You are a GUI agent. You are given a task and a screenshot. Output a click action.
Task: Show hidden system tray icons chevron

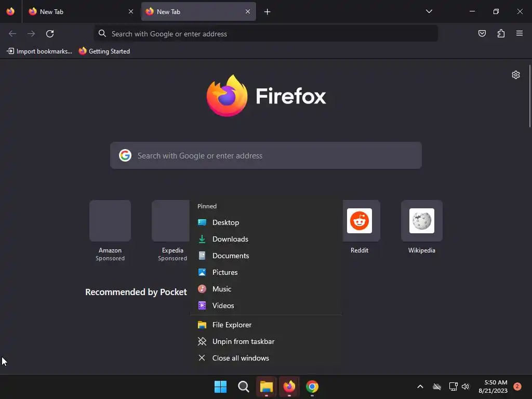tap(420, 387)
